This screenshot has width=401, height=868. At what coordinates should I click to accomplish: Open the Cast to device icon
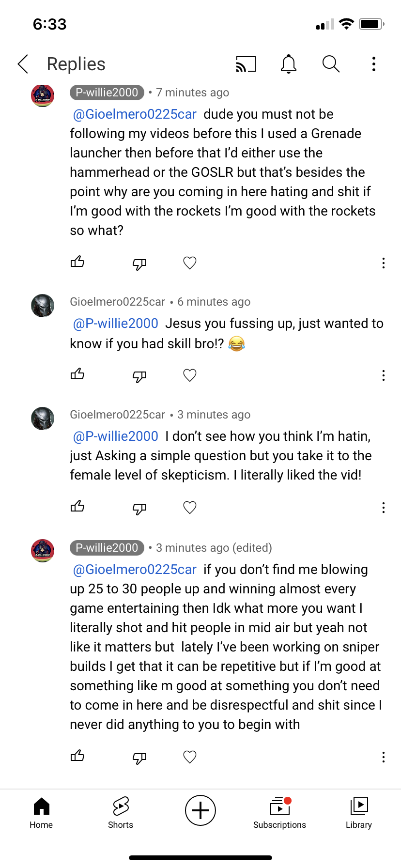246,64
